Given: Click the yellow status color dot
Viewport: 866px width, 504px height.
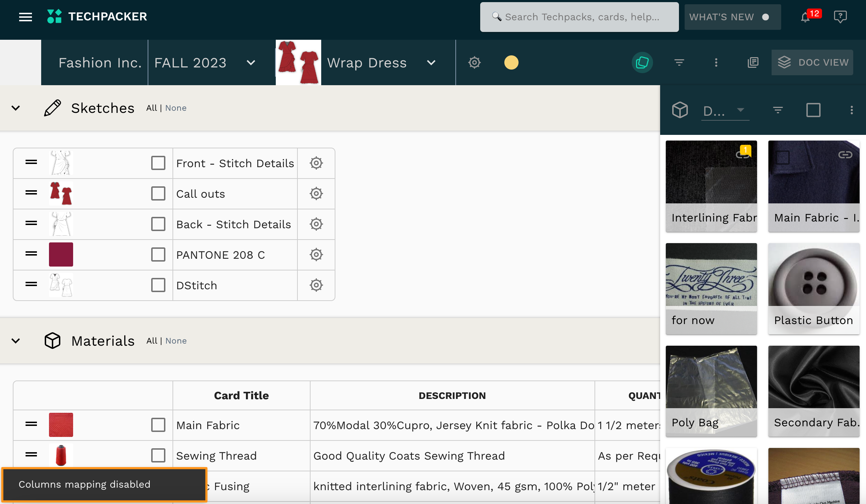Looking at the screenshot, I should click(511, 62).
